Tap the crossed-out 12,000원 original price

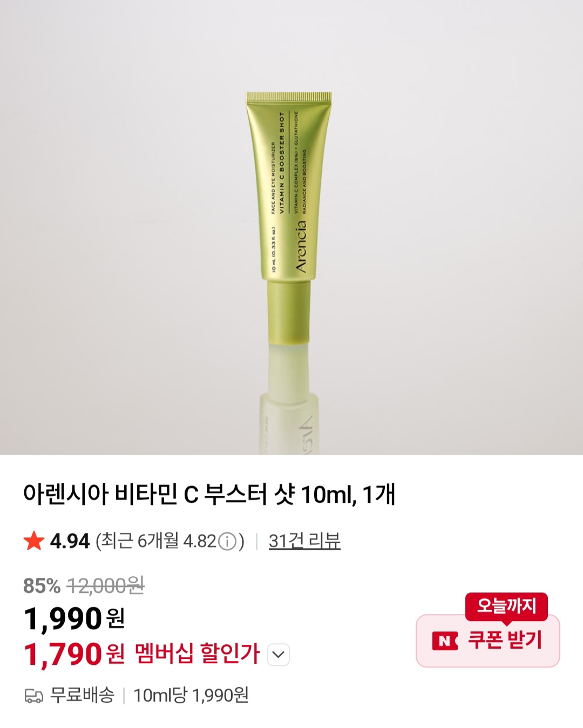point(105,585)
